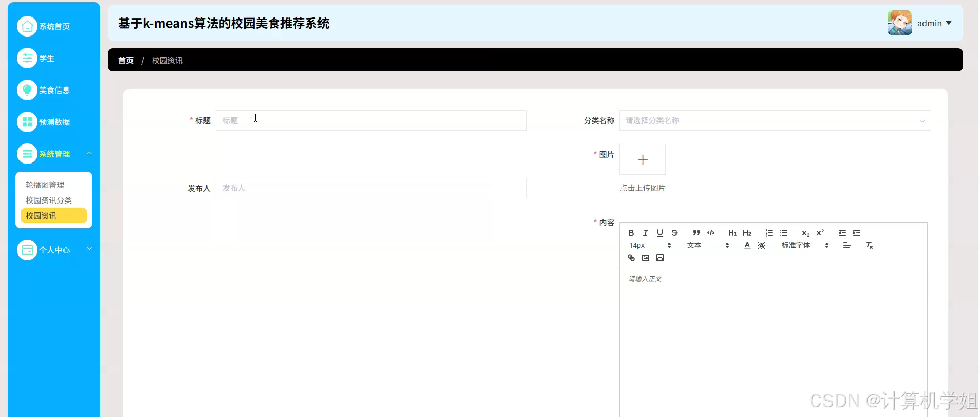Toggle bold formatting in the editor
The width and height of the screenshot is (980, 417).
(631, 233)
